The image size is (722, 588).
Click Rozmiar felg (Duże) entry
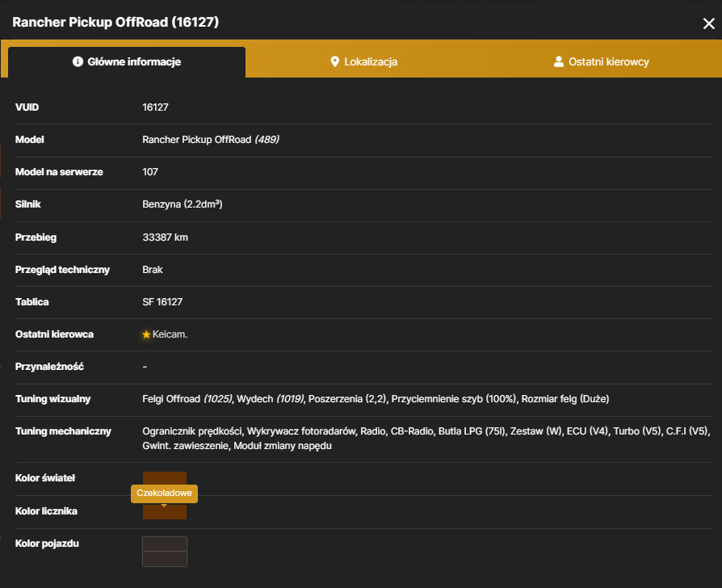click(x=565, y=399)
